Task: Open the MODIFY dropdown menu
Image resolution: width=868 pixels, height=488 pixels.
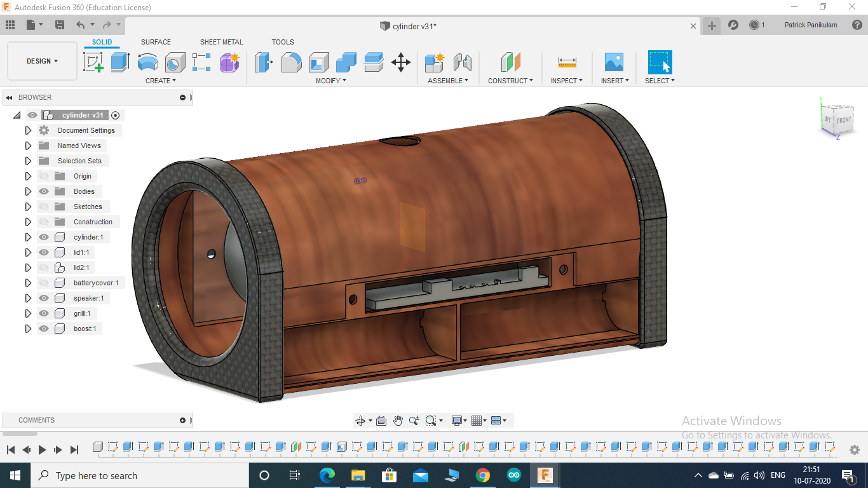Action: pyautogui.click(x=331, y=81)
